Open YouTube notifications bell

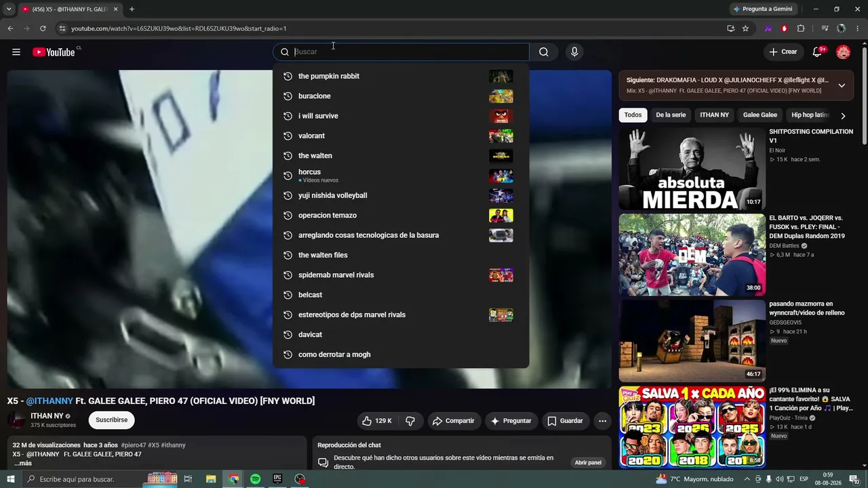coord(818,52)
